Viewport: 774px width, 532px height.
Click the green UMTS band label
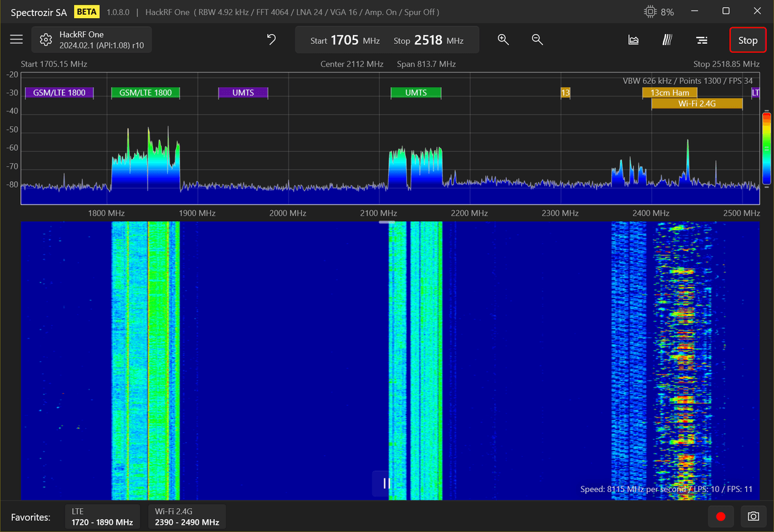[416, 93]
